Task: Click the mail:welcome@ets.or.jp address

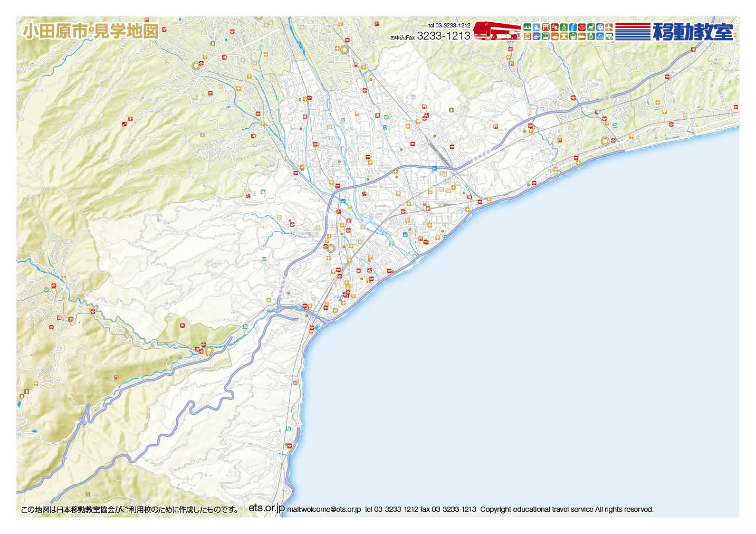Action: (x=324, y=509)
